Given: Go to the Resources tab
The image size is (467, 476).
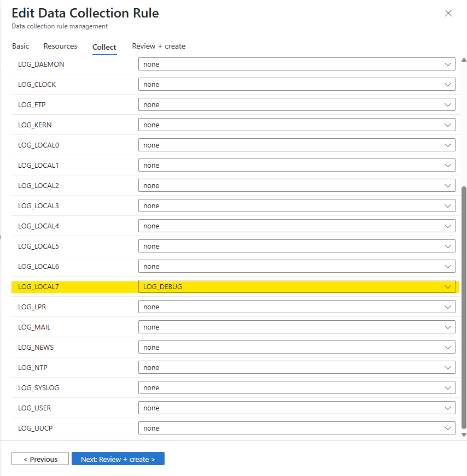Looking at the screenshot, I should click(x=60, y=46).
